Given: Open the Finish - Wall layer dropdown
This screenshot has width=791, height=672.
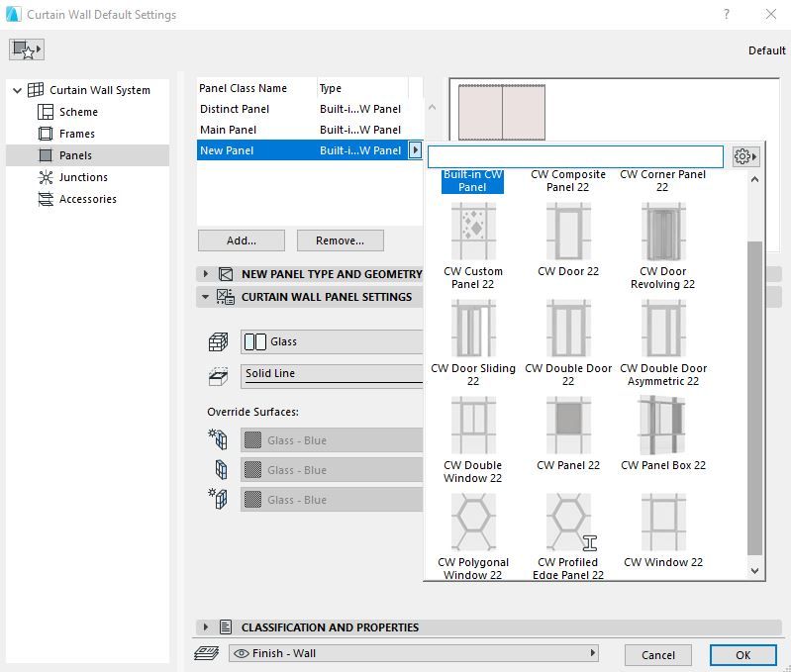Looking at the screenshot, I should pyautogui.click(x=414, y=653).
